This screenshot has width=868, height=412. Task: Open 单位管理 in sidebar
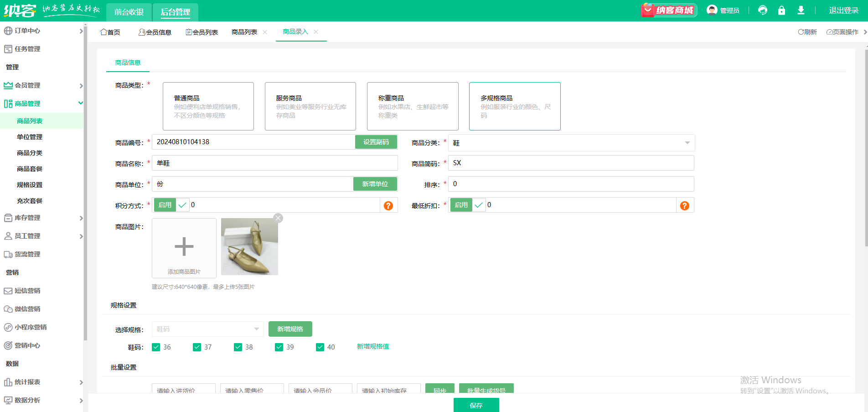[30, 137]
